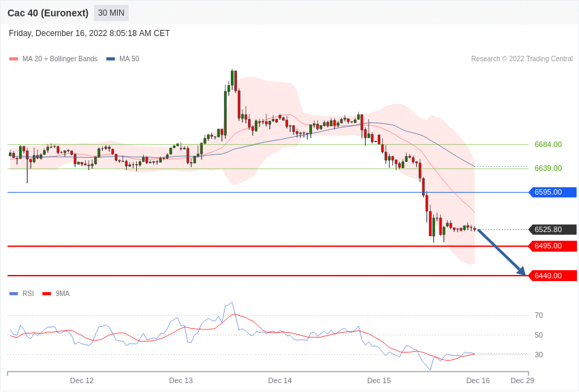Click the blue downward forecast arrow
The image size is (579, 392).
coord(502,252)
